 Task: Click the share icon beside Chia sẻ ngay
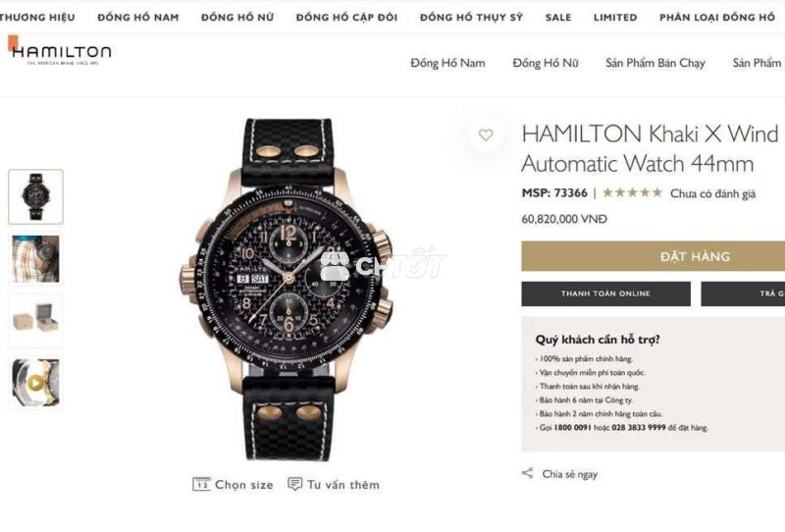(x=527, y=473)
